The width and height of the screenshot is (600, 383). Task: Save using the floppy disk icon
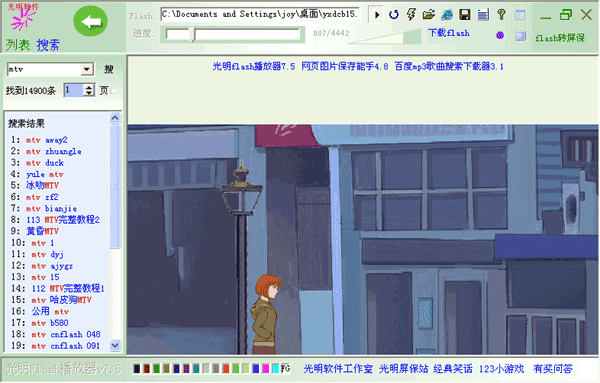(465, 15)
